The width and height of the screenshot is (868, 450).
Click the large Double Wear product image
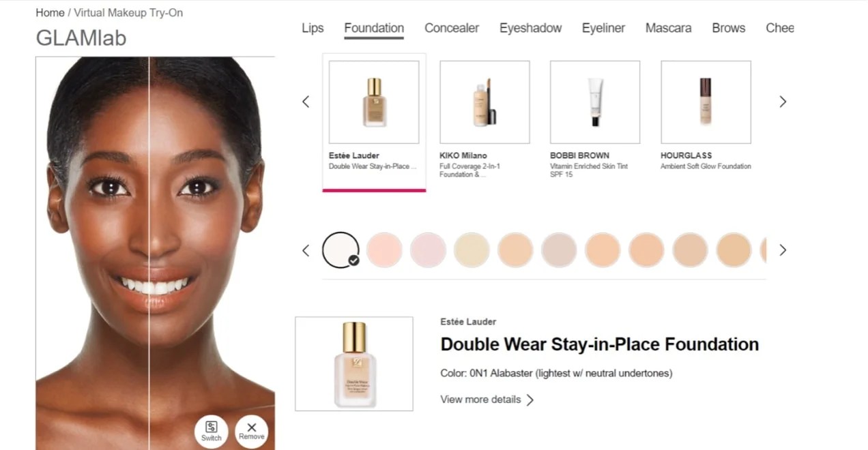pos(354,364)
